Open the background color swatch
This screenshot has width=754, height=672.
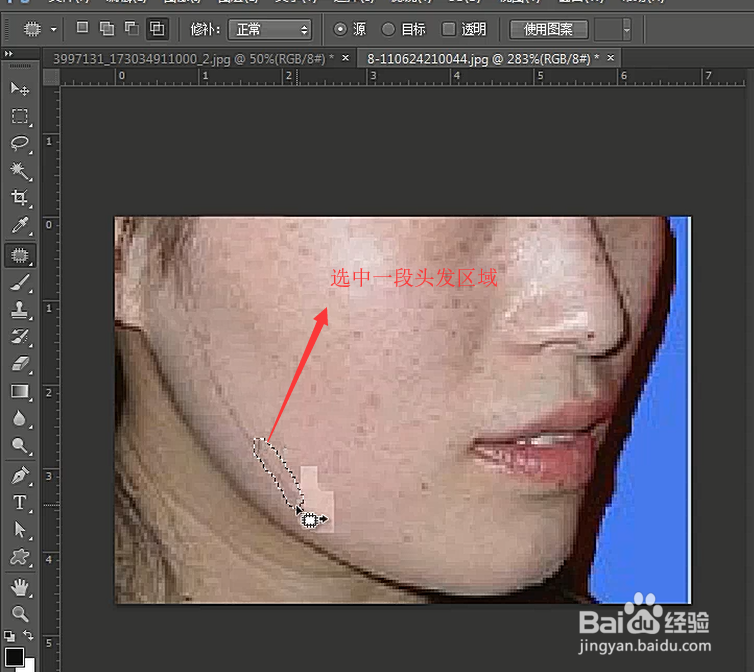(x=29, y=666)
